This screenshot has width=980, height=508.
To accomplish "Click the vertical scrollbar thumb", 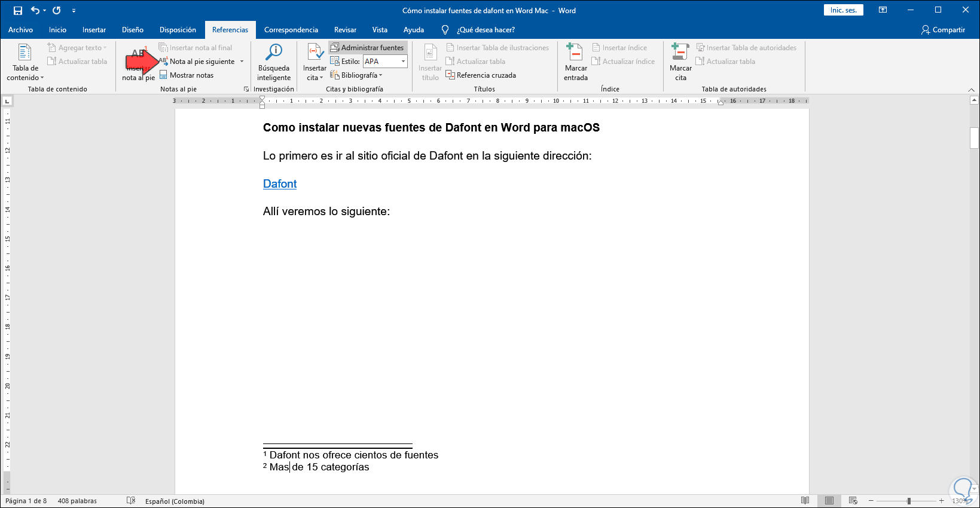I will [x=975, y=138].
